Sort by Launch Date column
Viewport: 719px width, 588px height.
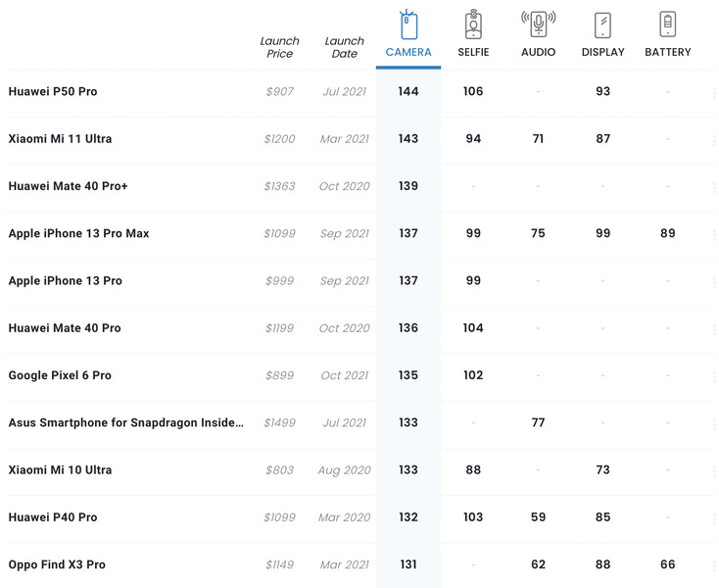click(344, 47)
